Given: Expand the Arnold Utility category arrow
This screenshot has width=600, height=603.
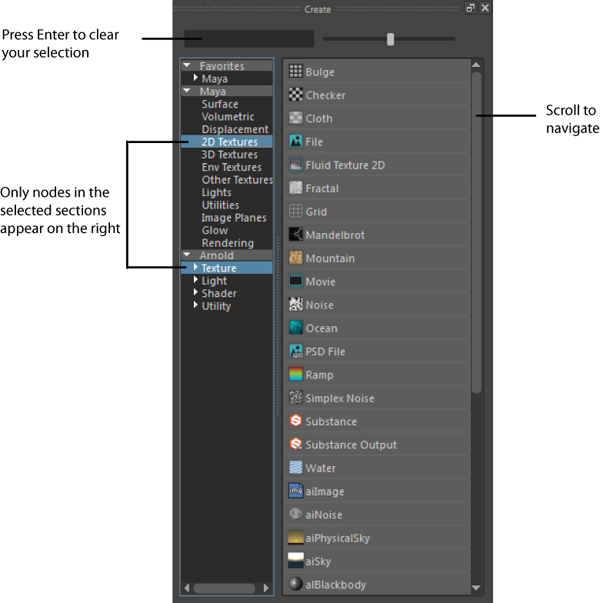Looking at the screenshot, I should pos(196,305).
